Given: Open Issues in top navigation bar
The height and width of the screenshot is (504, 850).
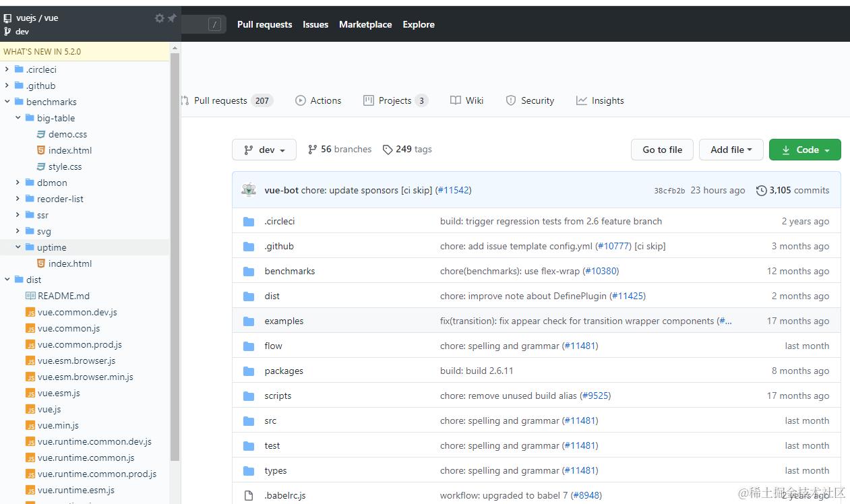Looking at the screenshot, I should pos(315,24).
